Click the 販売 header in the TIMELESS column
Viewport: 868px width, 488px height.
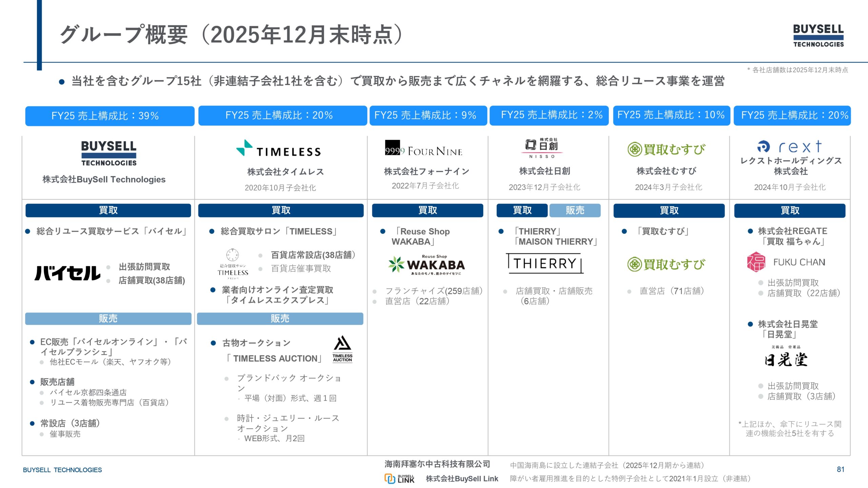click(x=280, y=319)
